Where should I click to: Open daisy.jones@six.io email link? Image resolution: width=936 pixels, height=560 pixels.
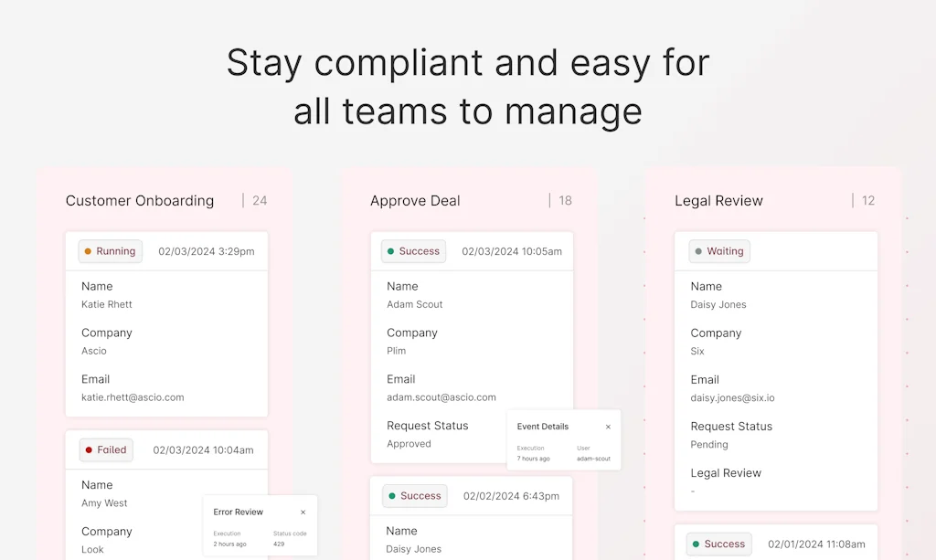733,397
